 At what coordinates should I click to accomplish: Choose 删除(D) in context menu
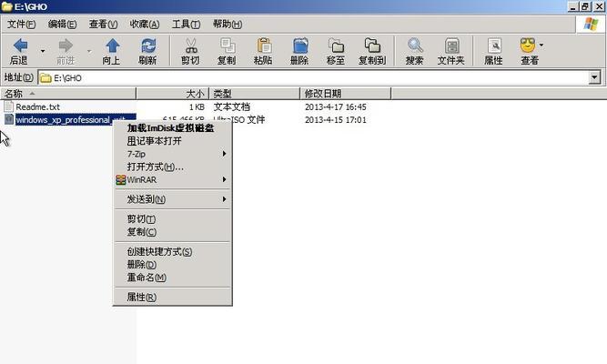pos(172,265)
